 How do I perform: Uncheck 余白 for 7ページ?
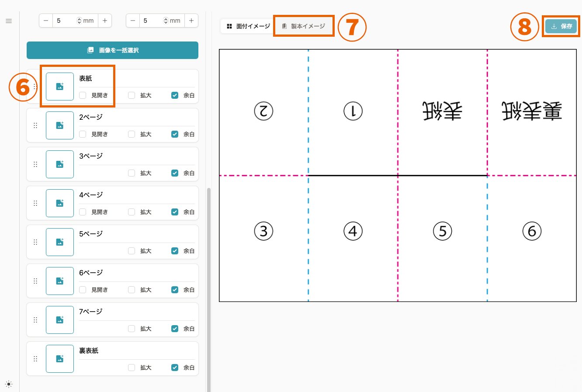click(x=175, y=329)
